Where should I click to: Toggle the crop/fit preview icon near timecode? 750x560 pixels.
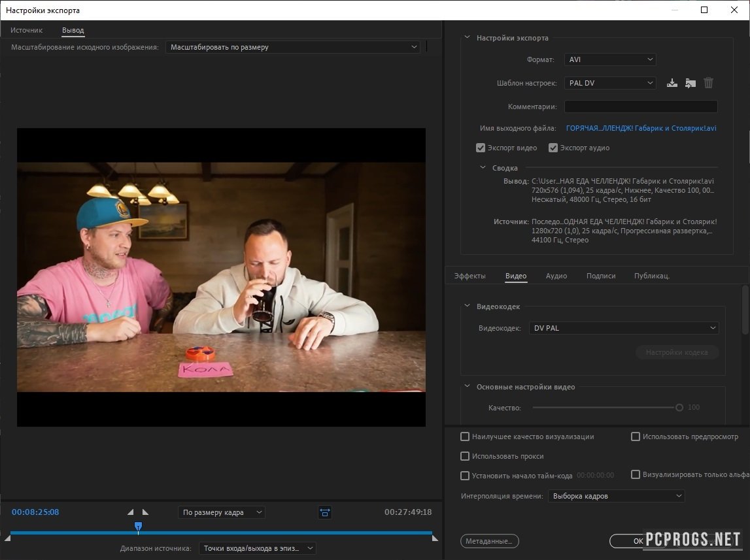coord(325,512)
